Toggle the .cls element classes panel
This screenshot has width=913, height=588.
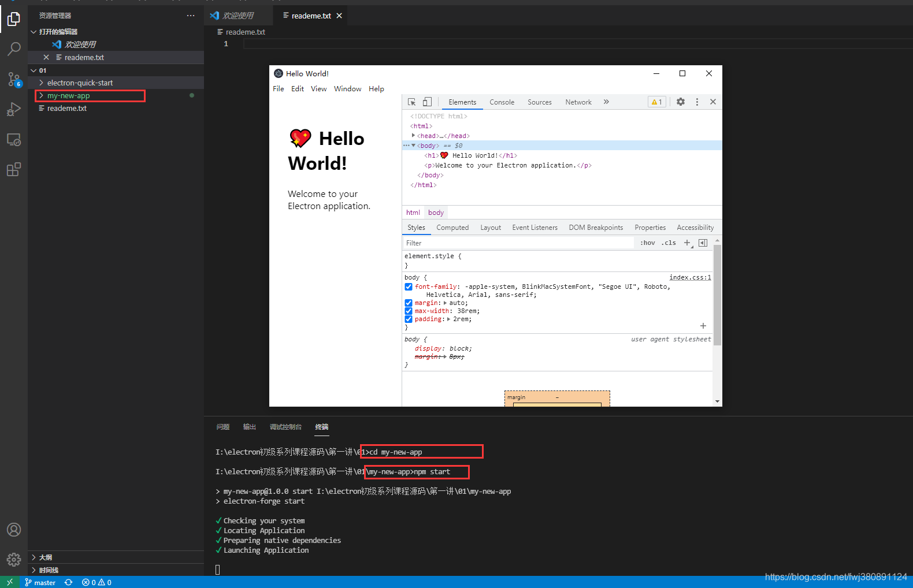tap(669, 243)
